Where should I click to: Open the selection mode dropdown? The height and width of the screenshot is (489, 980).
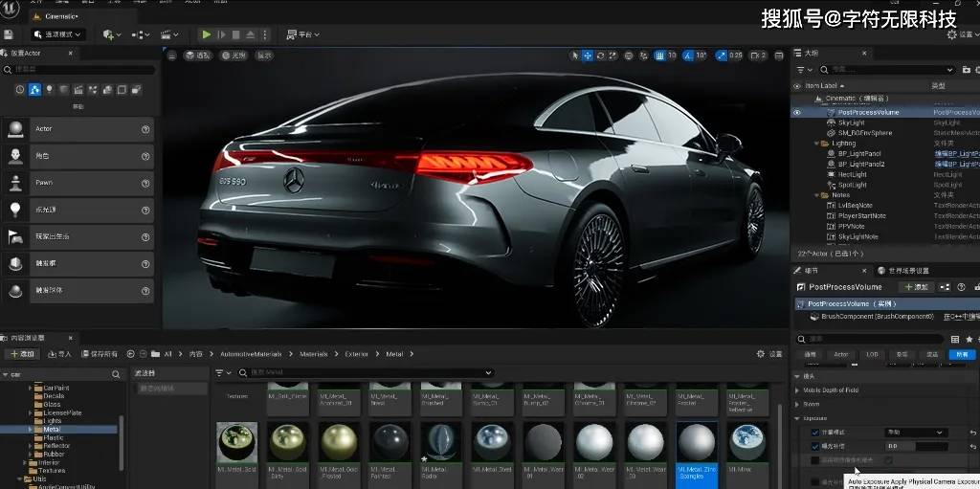(58, 34)
